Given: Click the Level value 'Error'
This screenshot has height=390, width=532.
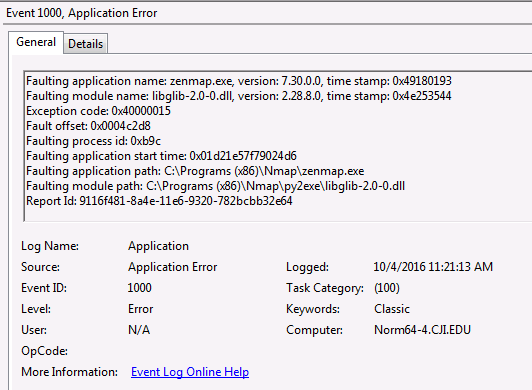Looking at the screenshot, I should click(140, 309).
